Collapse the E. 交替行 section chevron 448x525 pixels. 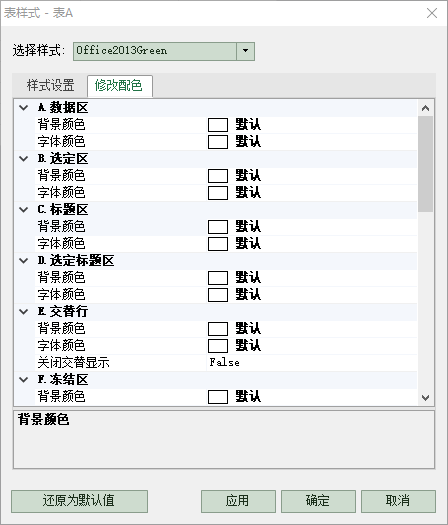[x=23, y=311]
